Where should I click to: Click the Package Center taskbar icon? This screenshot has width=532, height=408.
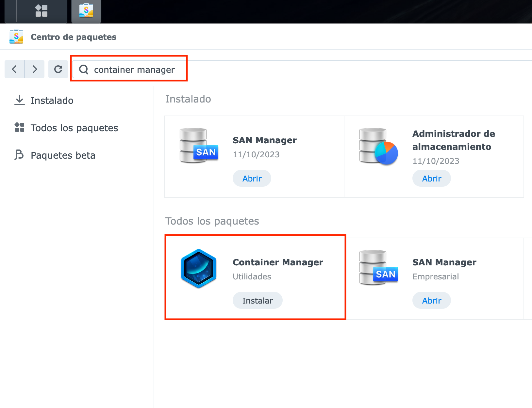(86, 11)
